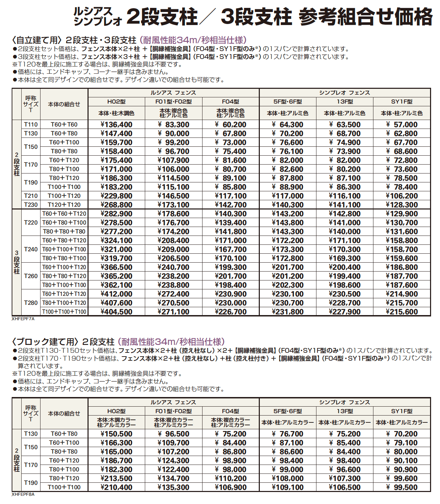The image size is (440, 504).
Task: Select the price ¥110,200
Action: pyautogui.click(x=230, y=478)
